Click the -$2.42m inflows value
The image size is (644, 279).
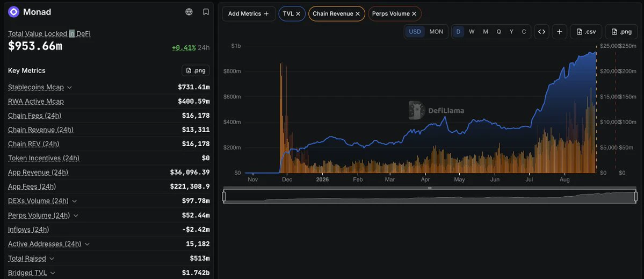tap(196, 230)
